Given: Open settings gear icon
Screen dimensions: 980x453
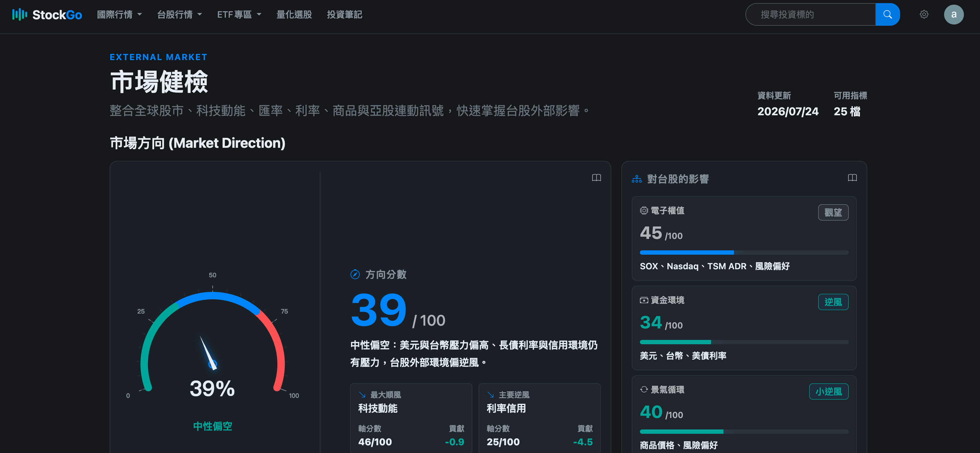Looking at the screenshot, I should pyautogui.click(x=924, y=15).
